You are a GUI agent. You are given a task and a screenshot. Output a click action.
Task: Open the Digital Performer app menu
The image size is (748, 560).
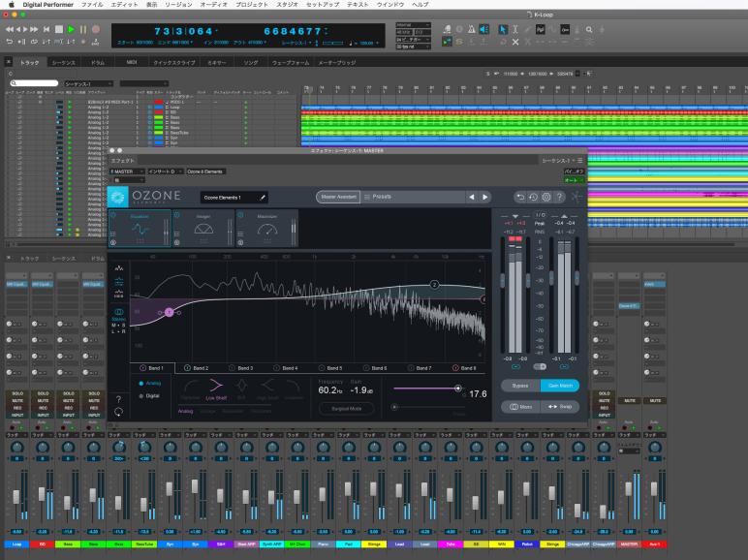tap(48, 4)
